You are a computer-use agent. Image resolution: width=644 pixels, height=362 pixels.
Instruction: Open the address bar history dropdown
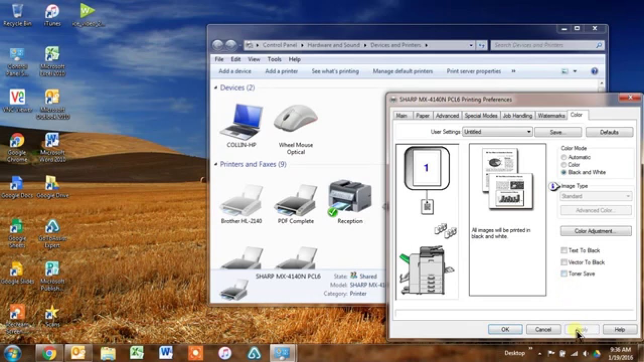pos(471,45)
